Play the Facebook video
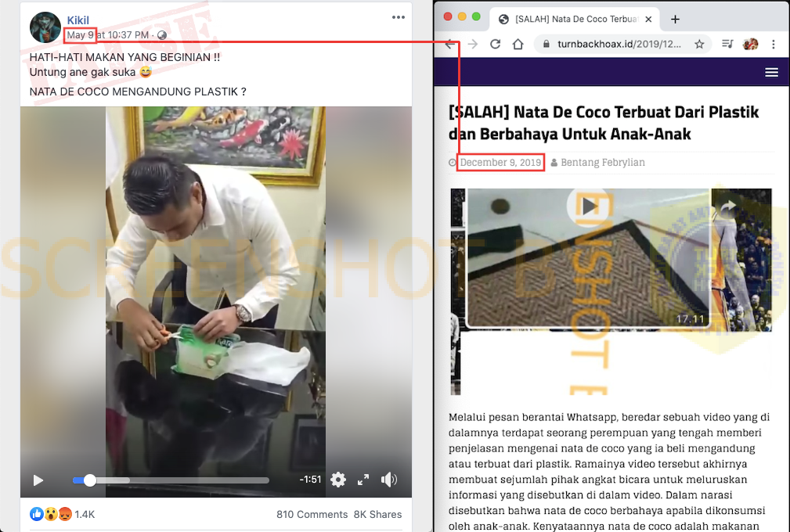 point(38,480)
